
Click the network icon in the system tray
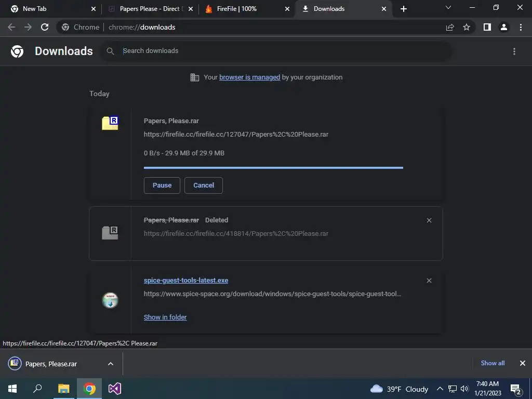(453, 389)
